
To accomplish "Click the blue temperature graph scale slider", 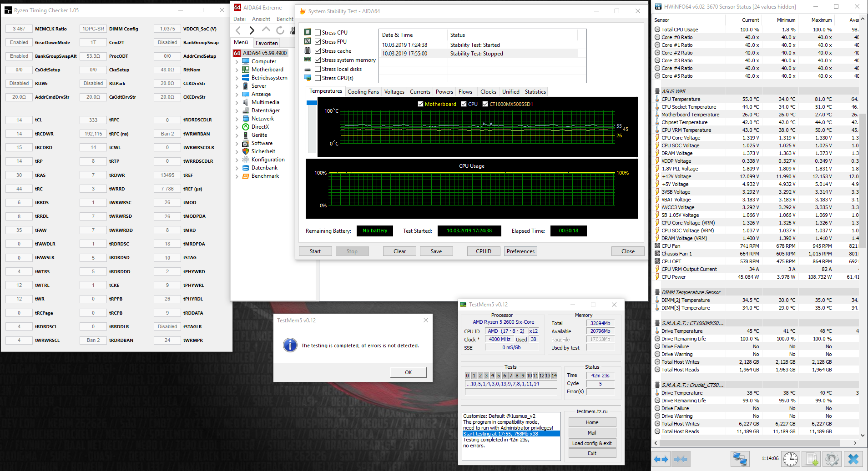I will tap(312, 103).
